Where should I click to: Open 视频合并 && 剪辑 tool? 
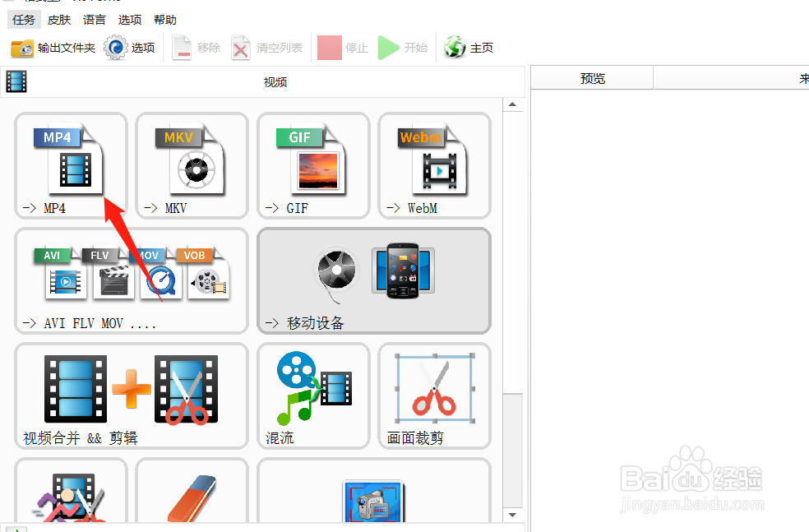(132, 396)
